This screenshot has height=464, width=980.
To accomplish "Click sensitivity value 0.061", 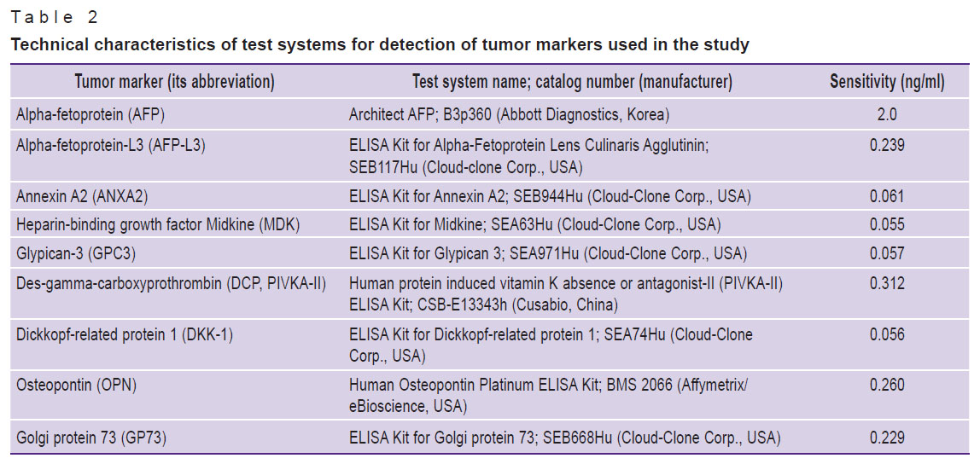I will 887,196.
